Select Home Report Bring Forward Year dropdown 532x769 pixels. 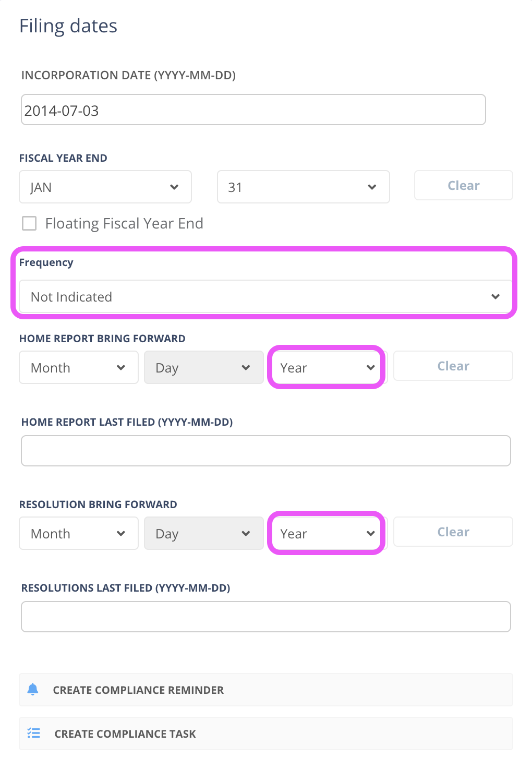[x=327, y=367]
